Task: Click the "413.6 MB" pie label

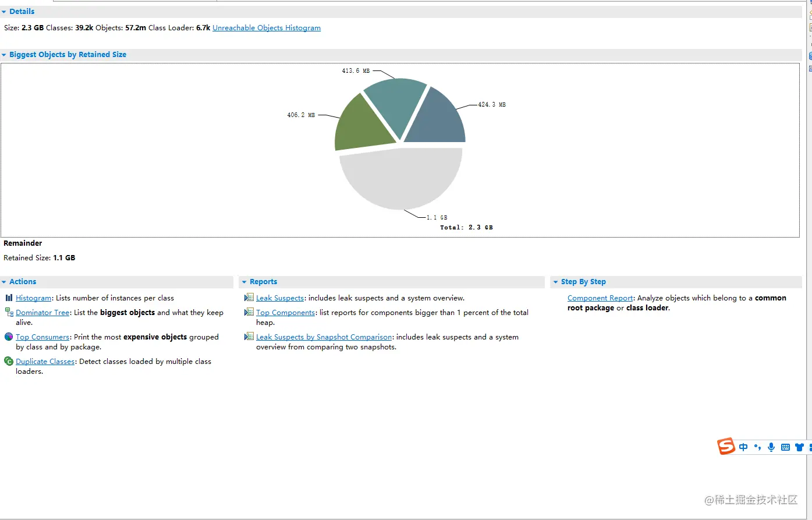Action: (356, 70)
